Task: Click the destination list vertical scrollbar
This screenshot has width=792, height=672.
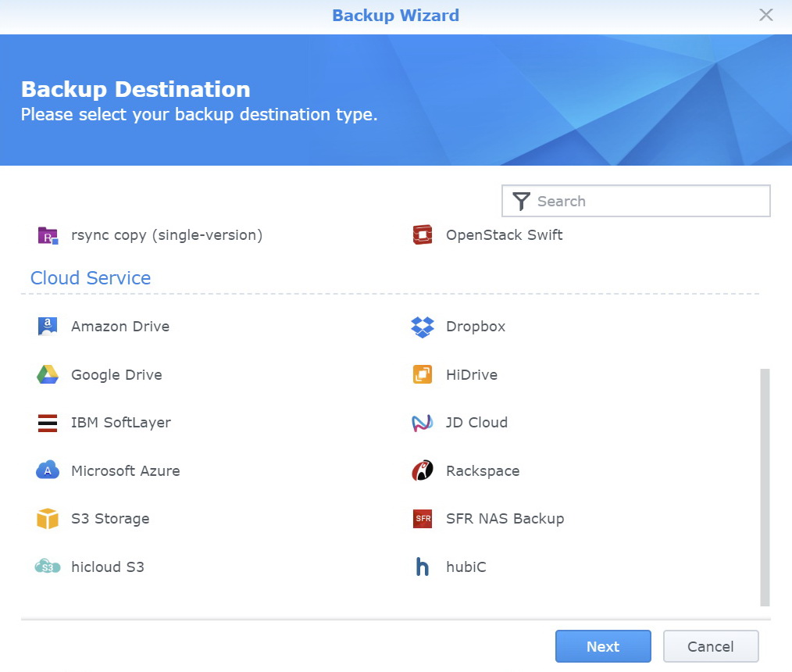Action: [x=765, y=487]
